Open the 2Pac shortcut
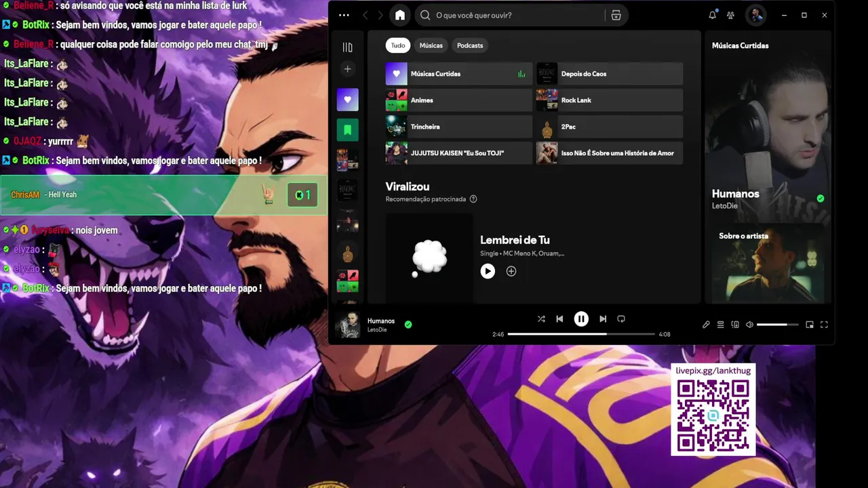Viewport: 868px width, 488px height. tap(610, 127)
